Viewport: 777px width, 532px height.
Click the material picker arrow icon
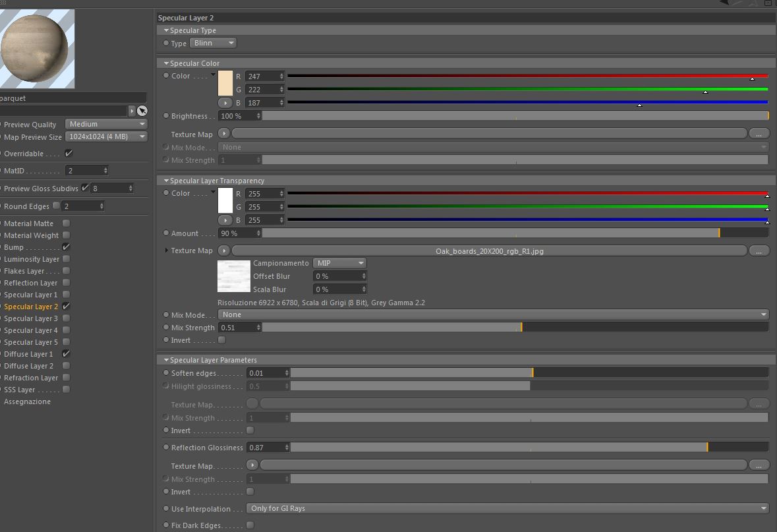pos(142,111)
